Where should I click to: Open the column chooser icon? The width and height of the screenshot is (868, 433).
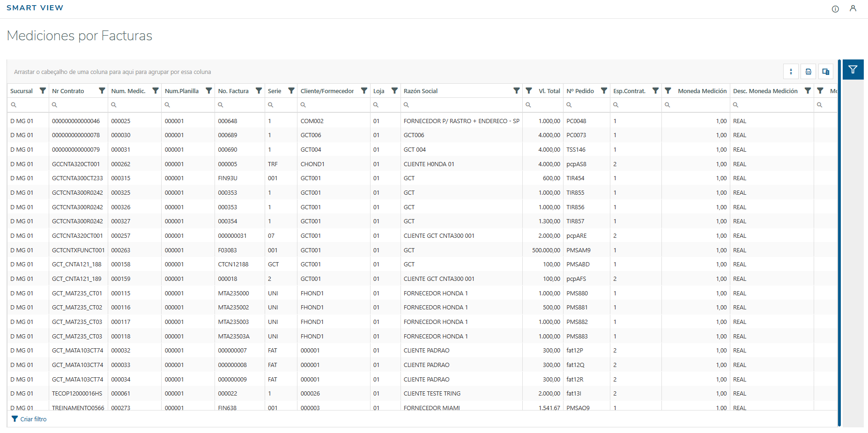coord(825,72)
